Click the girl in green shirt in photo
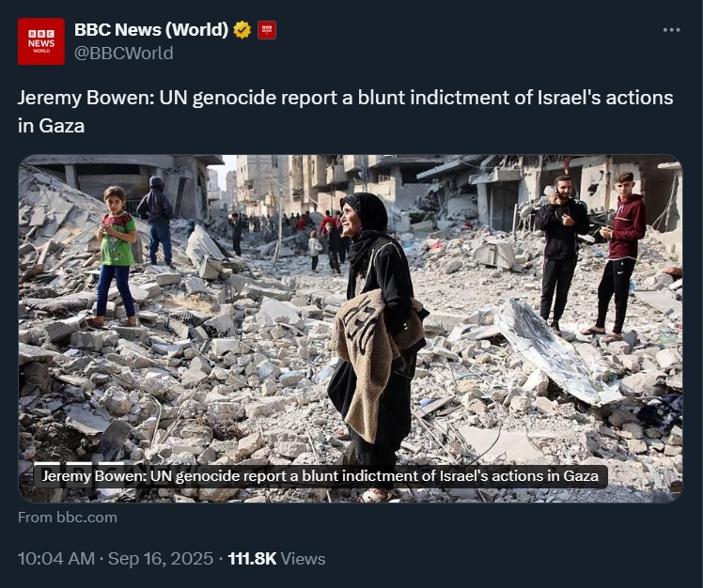 coord(117,252)
